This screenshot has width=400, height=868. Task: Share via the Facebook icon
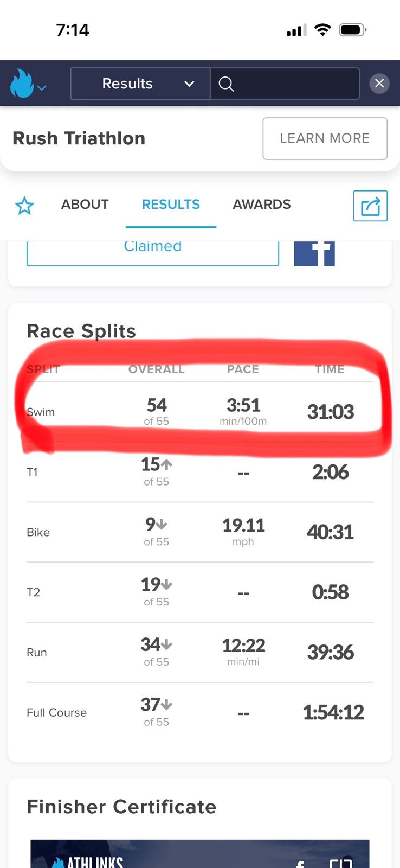pyautogui.click(x=314, y=253)
